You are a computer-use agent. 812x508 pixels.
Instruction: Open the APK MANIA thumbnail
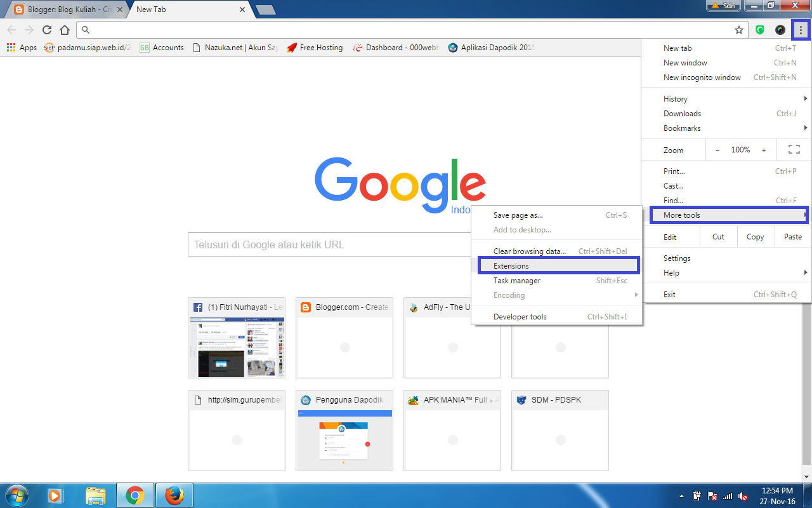pyautogui.click(x=452, y=431)
